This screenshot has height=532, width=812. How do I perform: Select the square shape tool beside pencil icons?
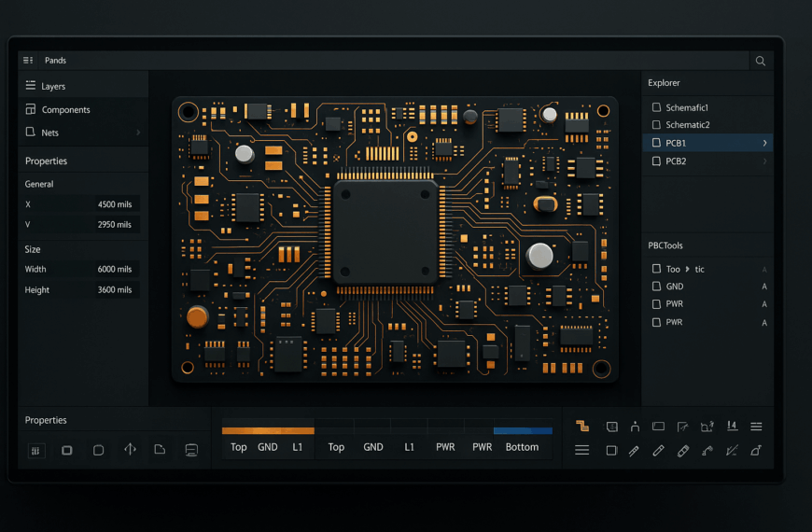(x=611, y=451)
